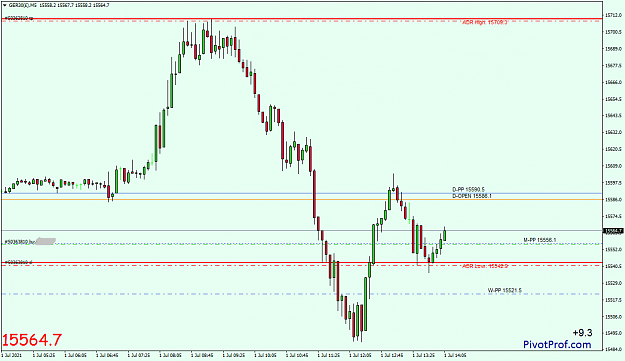The height and width of the screenshot is (361, 625).
Task: Click the +9.3 profit readout
Action: (582, 333)
